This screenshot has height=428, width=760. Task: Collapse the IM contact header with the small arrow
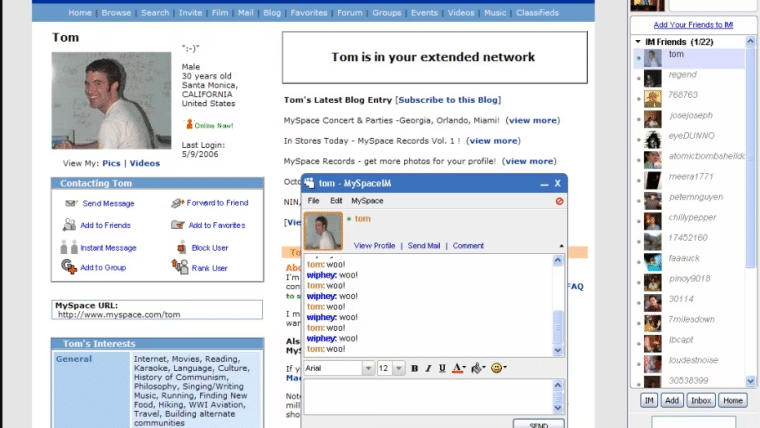(x=561, y=246)
